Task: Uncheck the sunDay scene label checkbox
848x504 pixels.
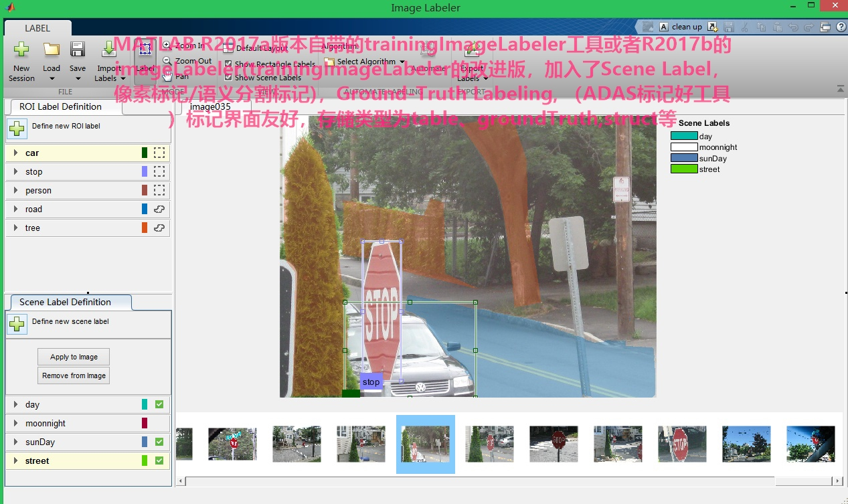Action: (x=159, y=442)
